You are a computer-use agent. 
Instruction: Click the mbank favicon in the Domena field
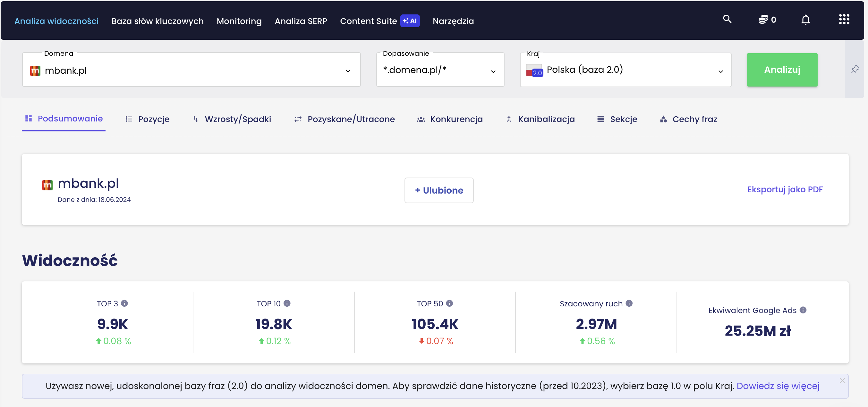pyautogui.click(x=35, y=71)
